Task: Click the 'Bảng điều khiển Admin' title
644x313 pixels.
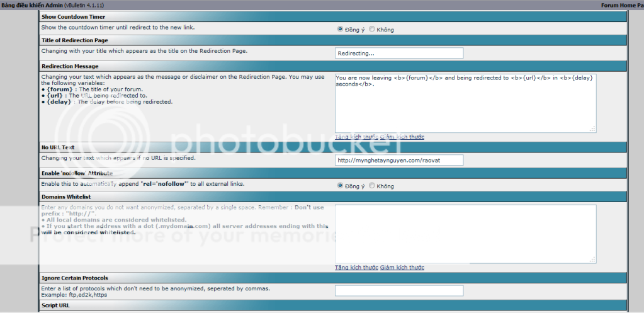Action: [x=31, y=5]
